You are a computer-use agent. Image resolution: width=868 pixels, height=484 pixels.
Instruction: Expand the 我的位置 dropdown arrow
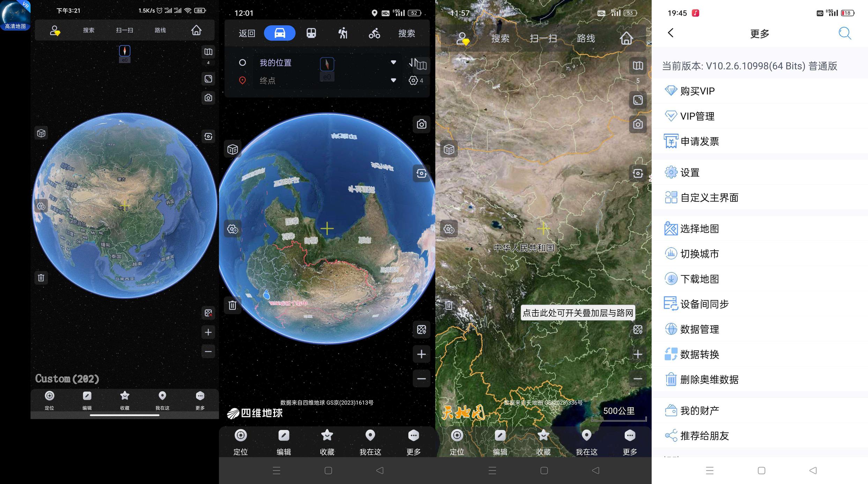click(x=393, y=63)
